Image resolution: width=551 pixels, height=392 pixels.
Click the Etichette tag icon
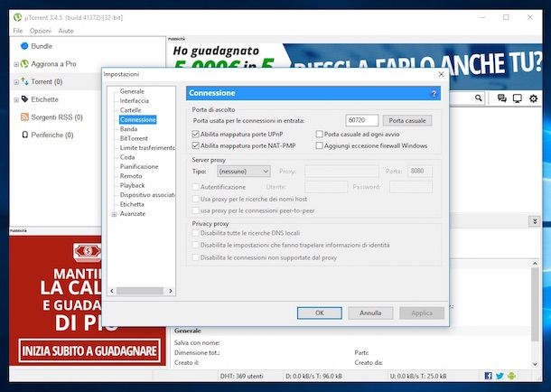pyautogui.click(x=24, y=99)
